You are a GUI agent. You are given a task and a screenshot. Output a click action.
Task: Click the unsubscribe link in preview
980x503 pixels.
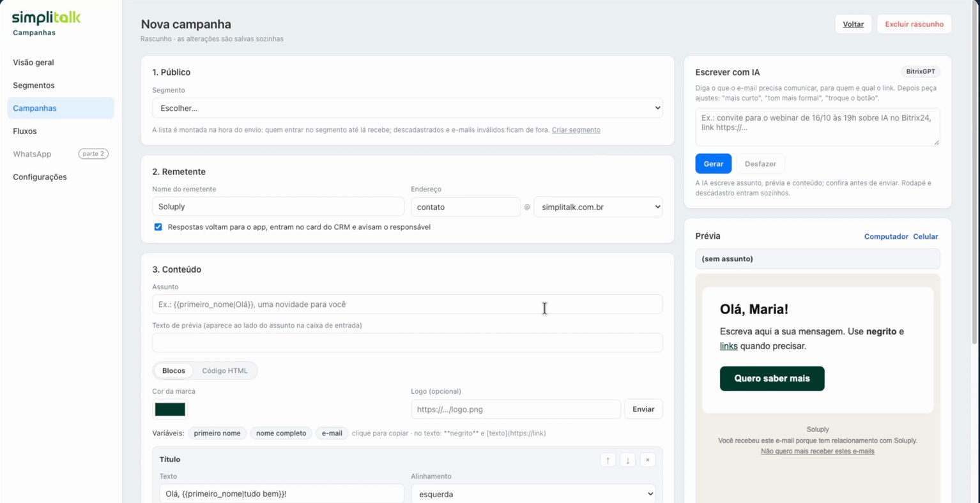[x=817, y=451]
